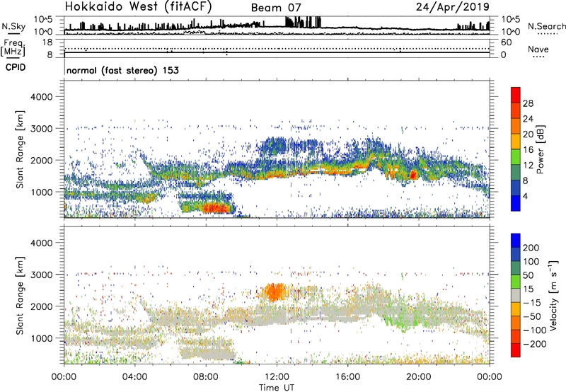Click the '28' power colorbar value
Screen dimensions: 566x392
point(528,103)
